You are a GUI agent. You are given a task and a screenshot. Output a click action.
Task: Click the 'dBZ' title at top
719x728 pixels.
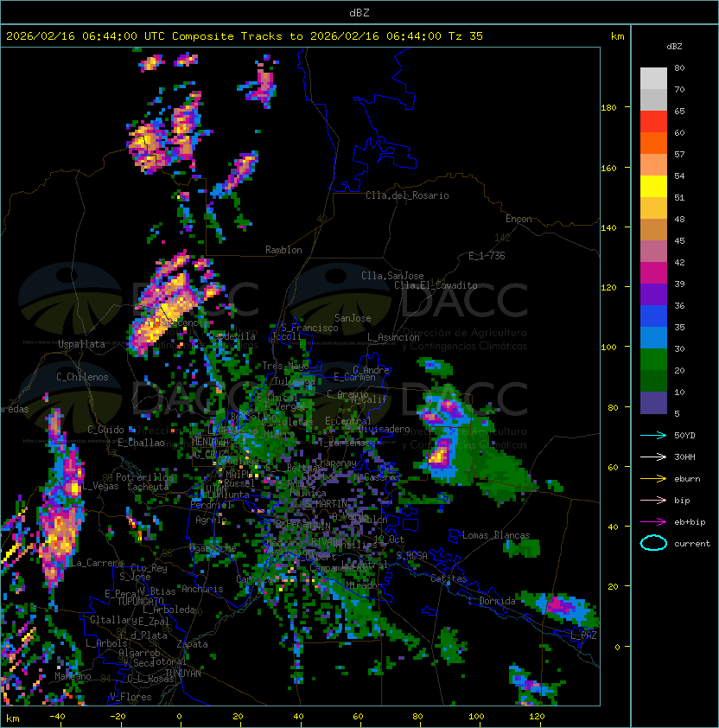pyautogui.click(x=359, y=13)
